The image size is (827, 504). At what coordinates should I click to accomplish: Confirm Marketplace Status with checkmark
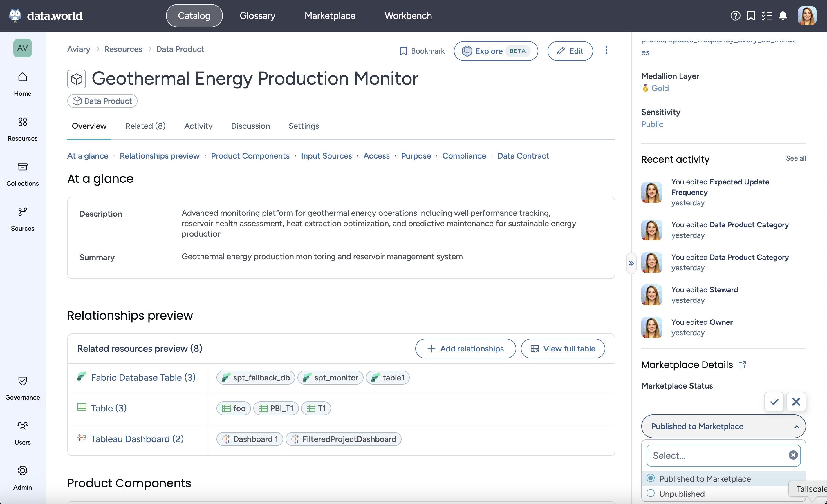point(774,401)
